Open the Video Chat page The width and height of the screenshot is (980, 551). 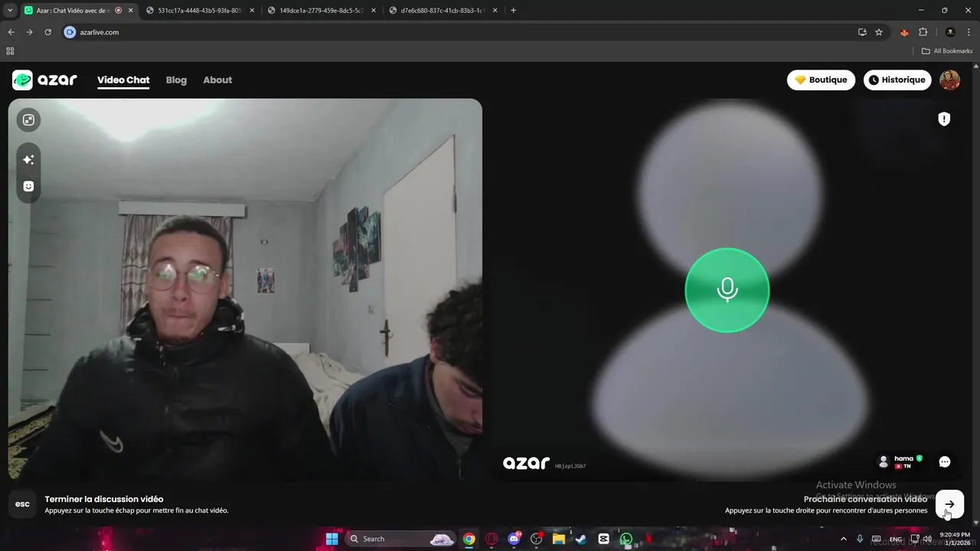coord(123,80)
